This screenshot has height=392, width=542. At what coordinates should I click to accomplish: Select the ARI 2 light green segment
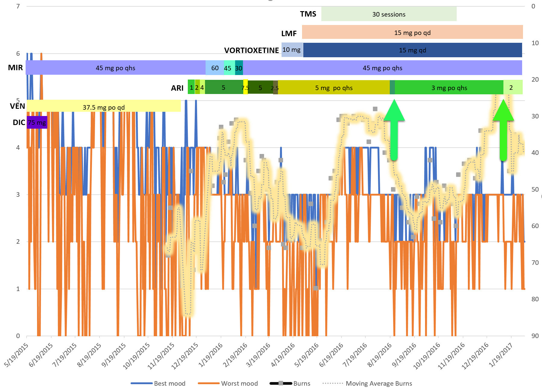tap(513, 87)
